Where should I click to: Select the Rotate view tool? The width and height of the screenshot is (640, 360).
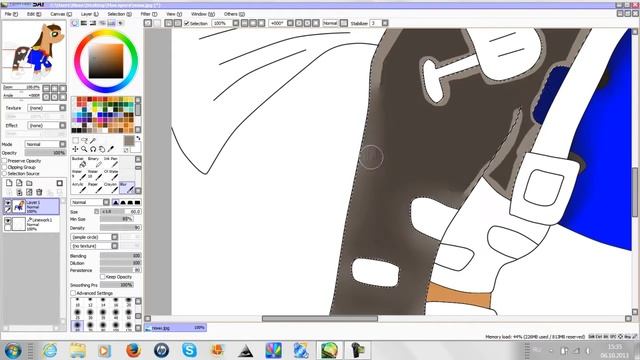93,149
